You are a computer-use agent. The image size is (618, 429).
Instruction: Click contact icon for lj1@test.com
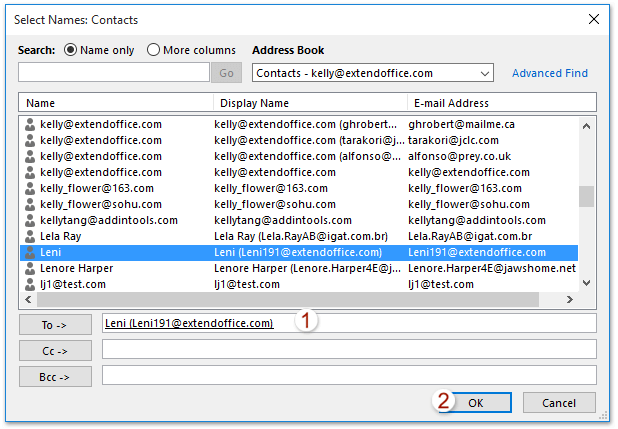pyautogui.click(x=30, y=285)
